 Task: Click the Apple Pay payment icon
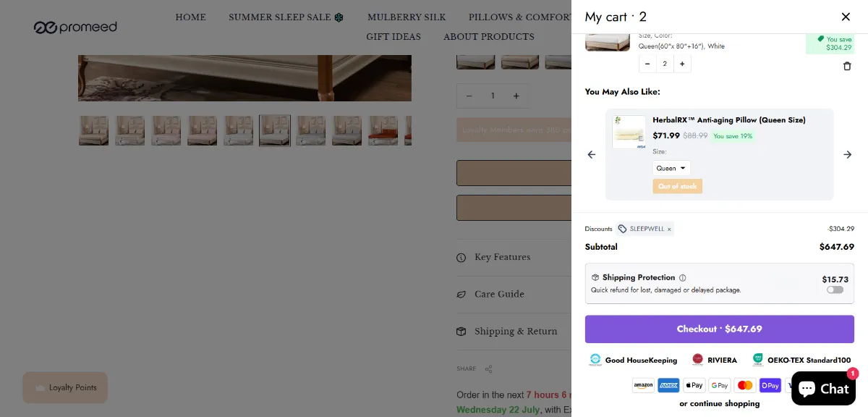coord(694,385)
